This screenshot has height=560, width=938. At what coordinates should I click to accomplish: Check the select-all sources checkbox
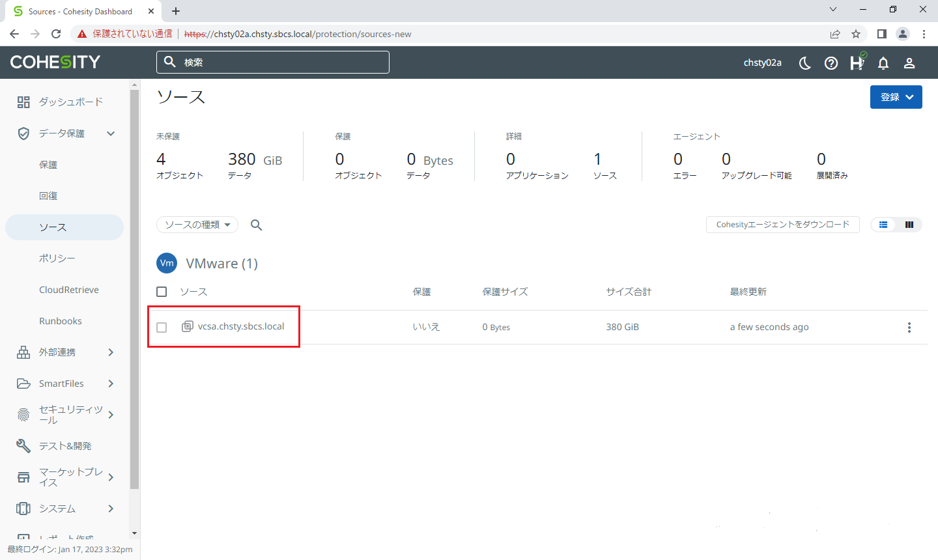(x=162, y=292)
